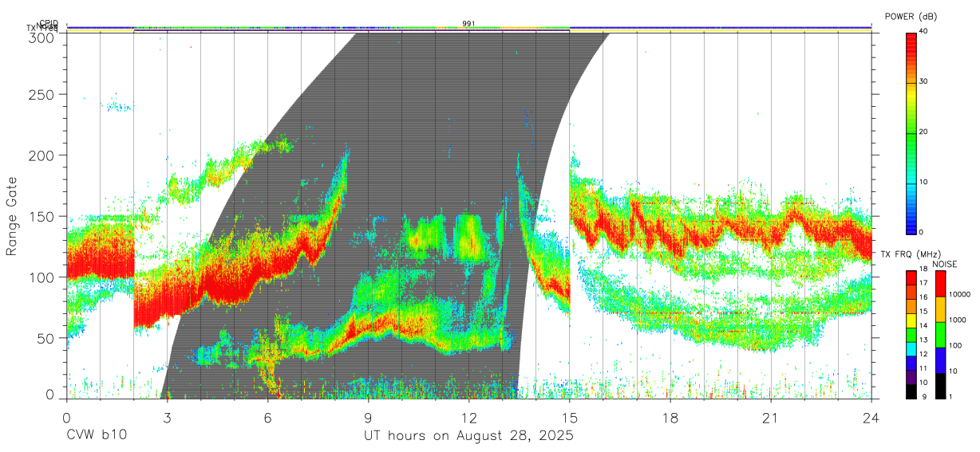Click the blue 11-12 MHz swatch in TX FRQ legend
The width and height of the screenshot is (980, 452).
910,362
